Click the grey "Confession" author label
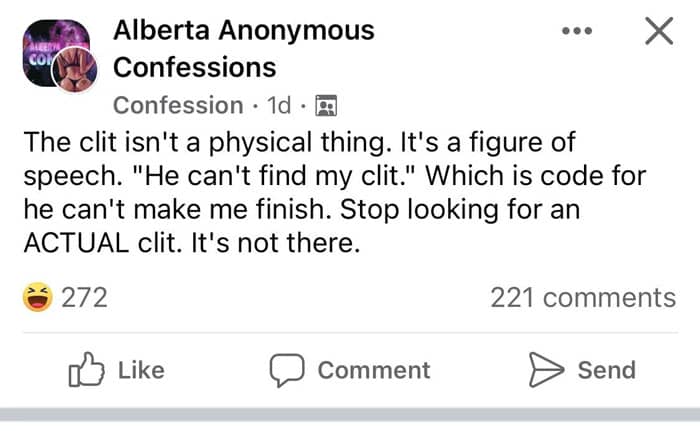The image size is (700, 431). tap(178, 105)
